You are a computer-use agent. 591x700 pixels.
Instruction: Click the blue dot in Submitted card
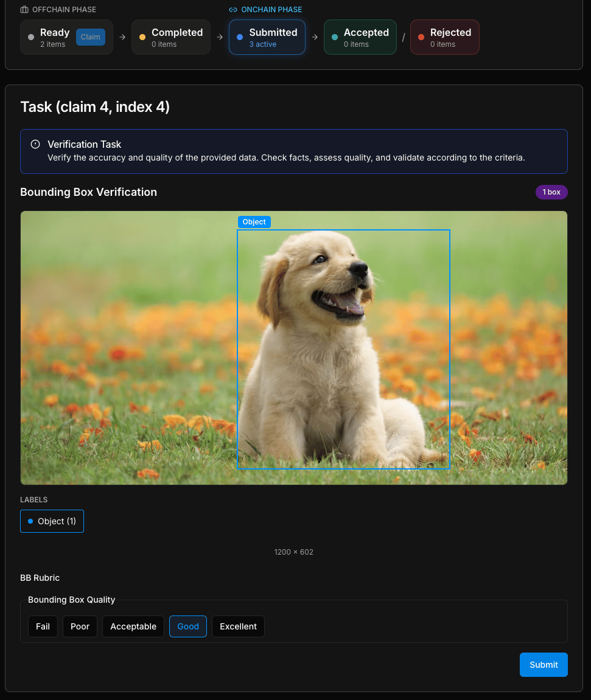tap(240, 37)
